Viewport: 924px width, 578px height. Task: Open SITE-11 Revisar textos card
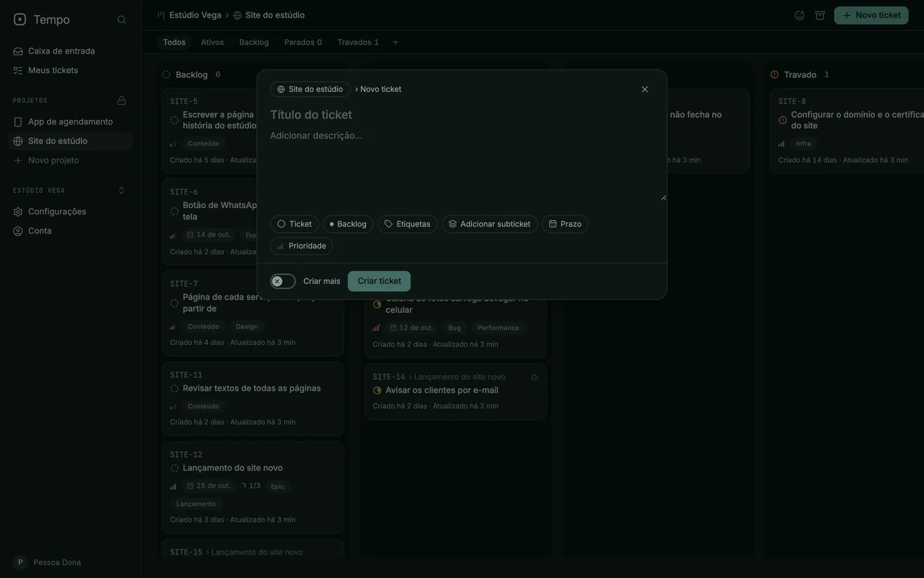tap(253, 399)
